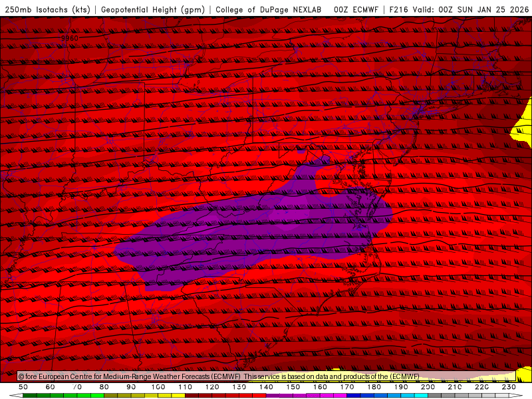Click the 120 value on the color scale
Image resolution: width=532 pixels, height=399 pixels.
(212, 387)
